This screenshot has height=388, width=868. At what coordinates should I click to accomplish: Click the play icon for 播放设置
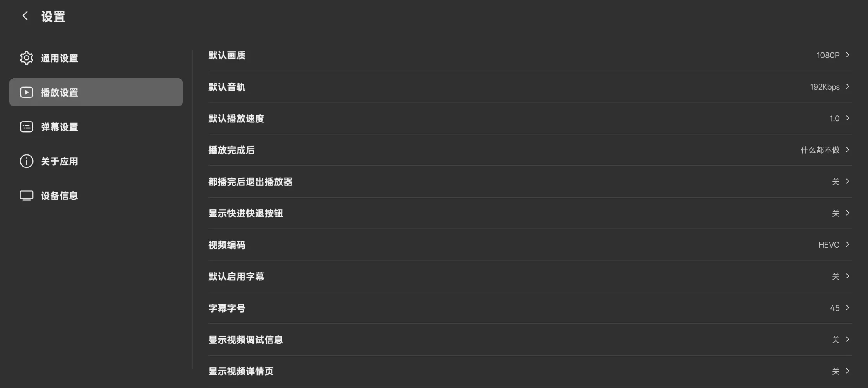pos(27,92)
